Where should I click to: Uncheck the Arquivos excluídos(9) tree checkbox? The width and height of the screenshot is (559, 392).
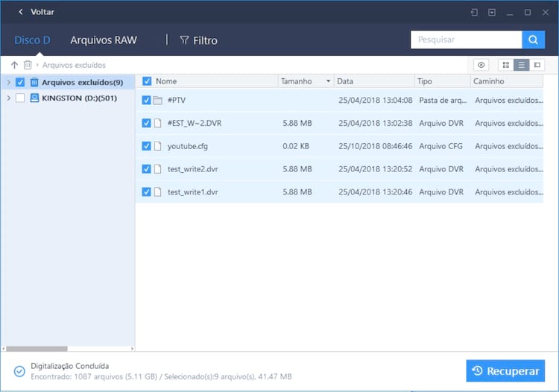[x=20, y=82]
